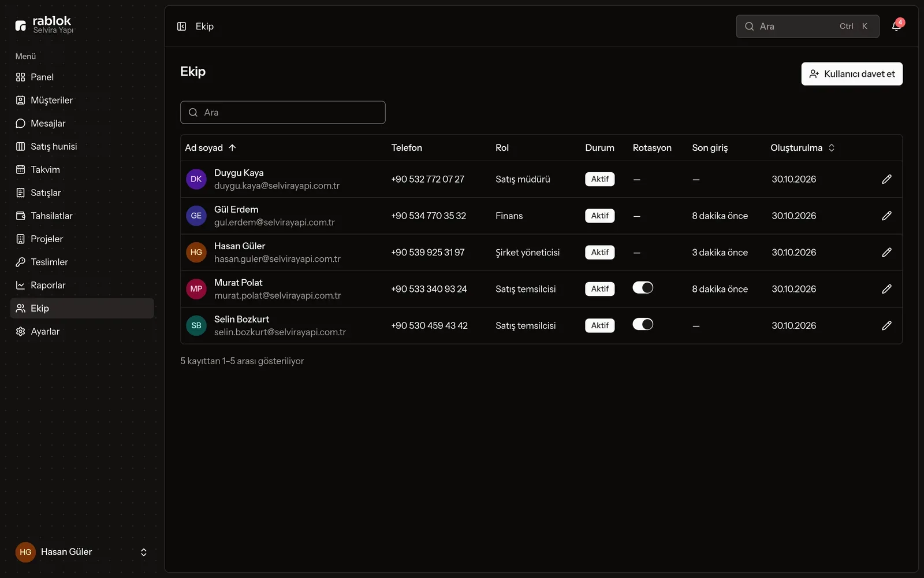This screenshot has height=578, width=924.
Task: Edit Duygu Kaya's row pencil icon
Action: [886, 179]
